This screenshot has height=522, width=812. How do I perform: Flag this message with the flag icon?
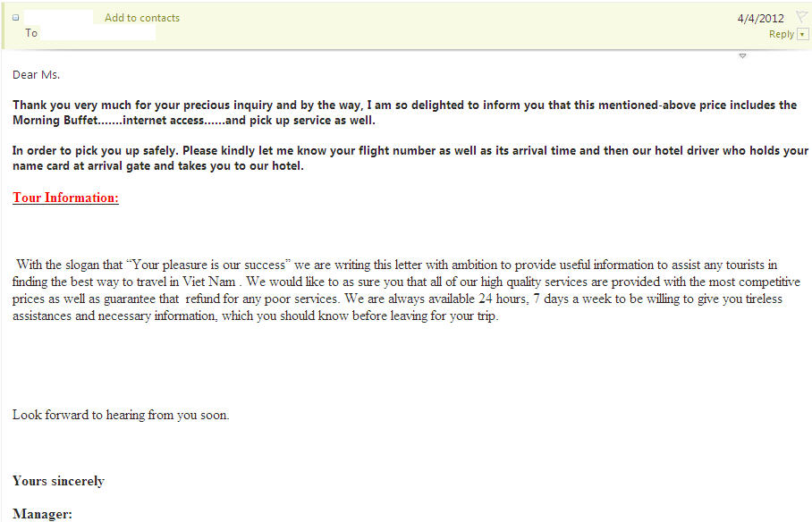click(x=801, y=17)
